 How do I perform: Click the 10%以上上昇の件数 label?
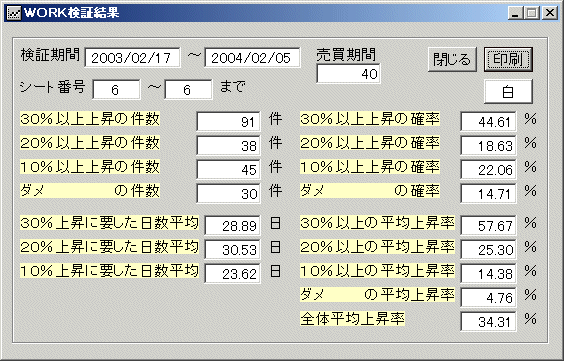[x=90, y=167]
